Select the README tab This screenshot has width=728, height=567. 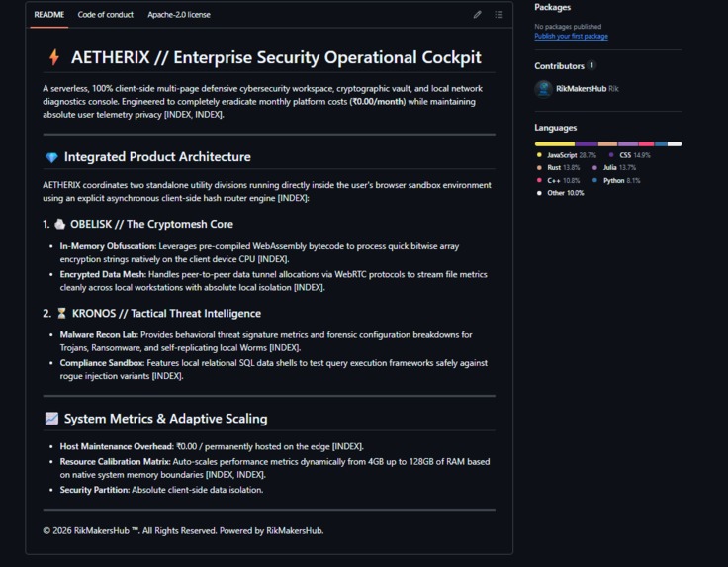49,15
